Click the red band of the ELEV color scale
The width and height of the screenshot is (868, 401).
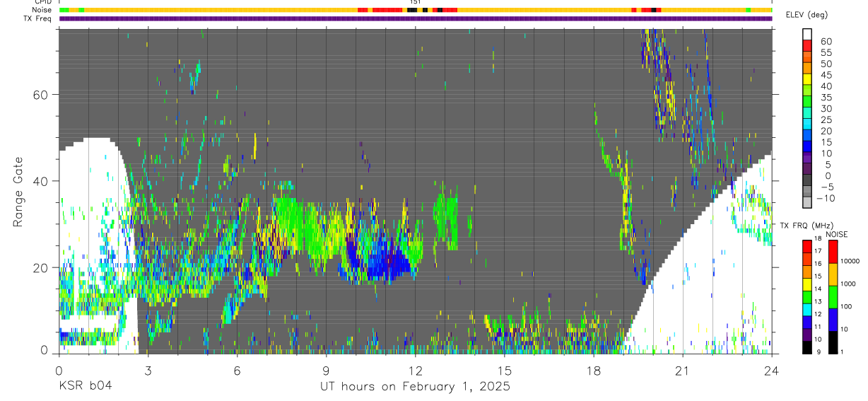point(807,45)
